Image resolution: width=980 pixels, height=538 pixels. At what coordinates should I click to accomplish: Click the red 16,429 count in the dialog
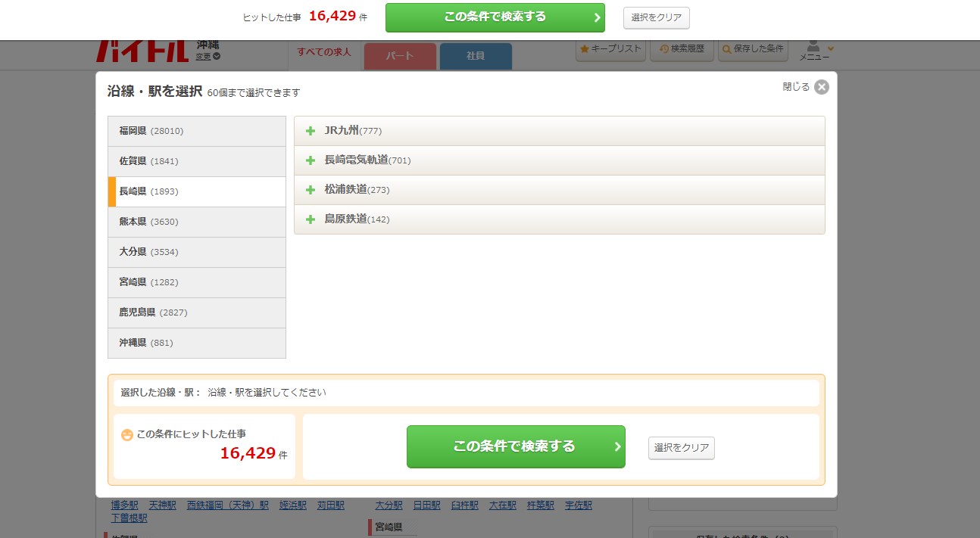[x=248, y=453]
